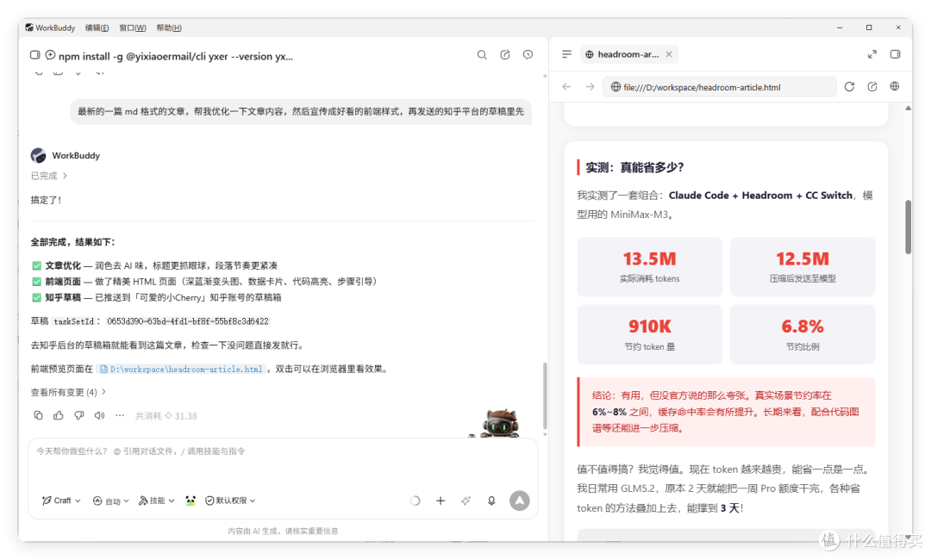Viewport: 931px width, 560px height.
Task: Click the WorkBuddy avatar in the chat
Action: tap(39, 155)
